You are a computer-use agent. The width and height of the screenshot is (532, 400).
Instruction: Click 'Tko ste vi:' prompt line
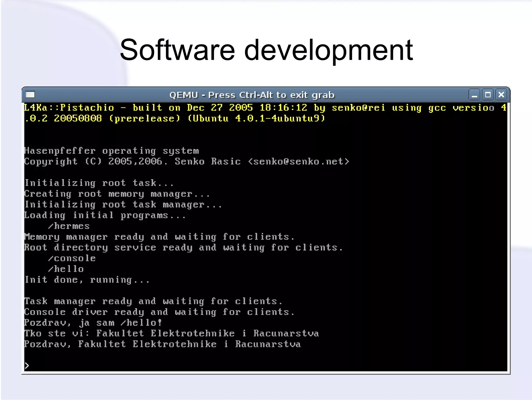(171, 333)
